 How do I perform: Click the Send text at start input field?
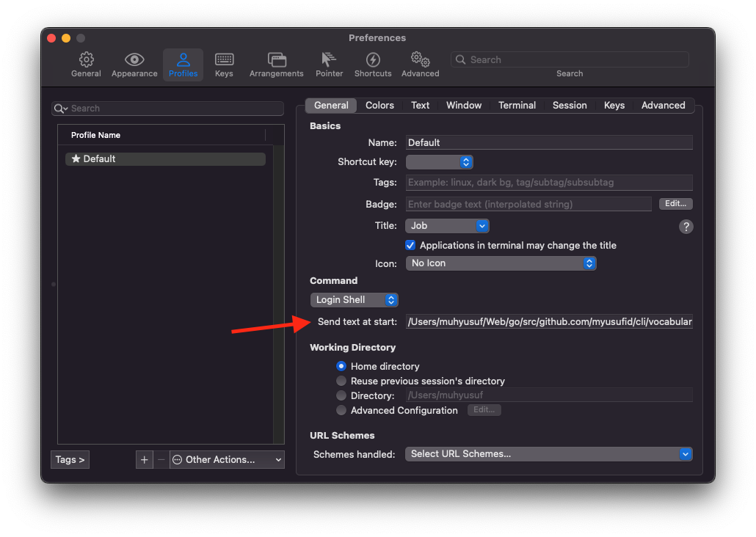pos(549,321)
